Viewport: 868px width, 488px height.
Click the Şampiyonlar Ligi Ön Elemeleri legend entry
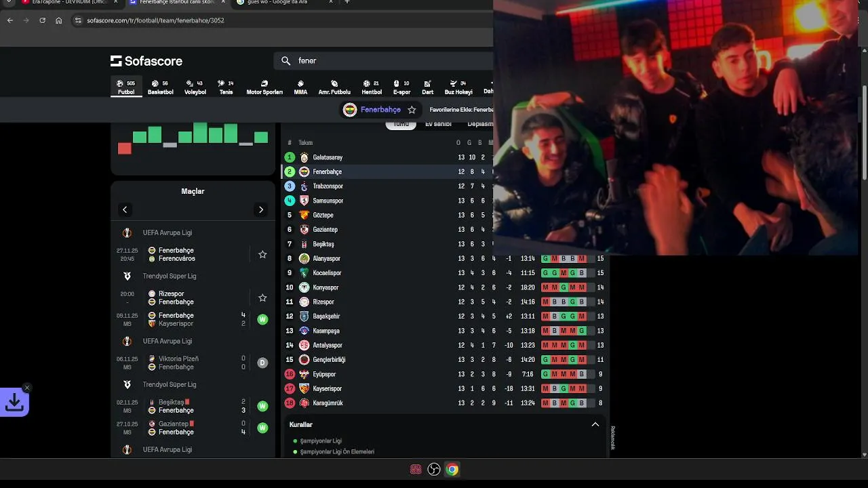click(337, 452)
